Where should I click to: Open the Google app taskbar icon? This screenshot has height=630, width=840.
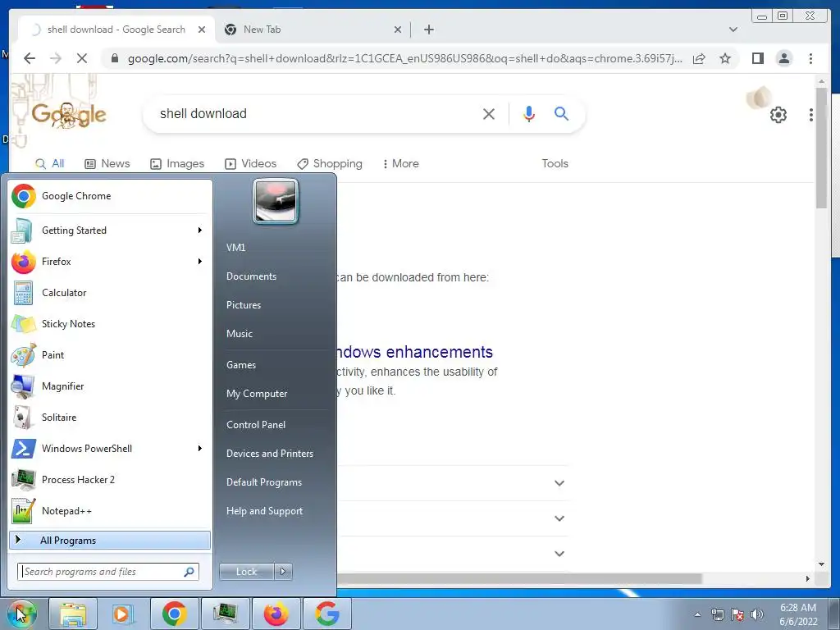(326, 614)
